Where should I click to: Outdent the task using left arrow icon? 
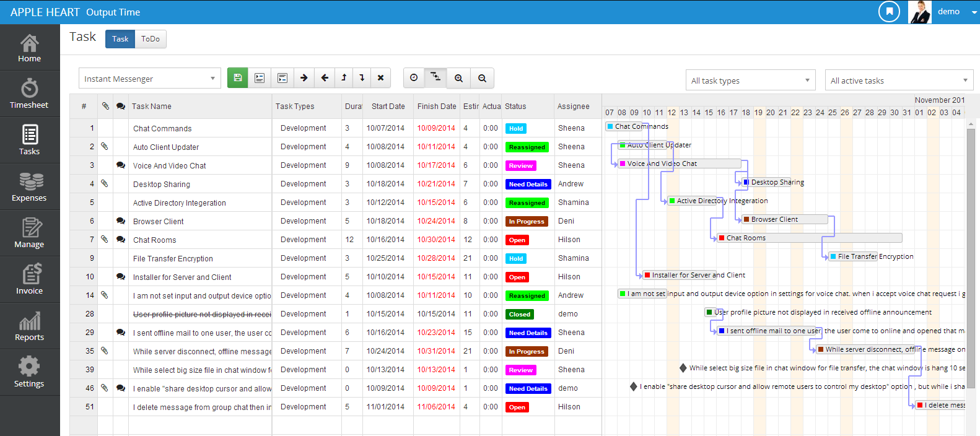coord(325,78)
